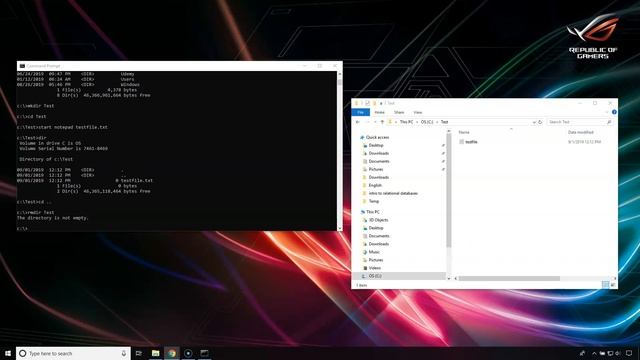Expand the File Explorer ribbon
Screen dimensions: 640x360
point(607,112)
